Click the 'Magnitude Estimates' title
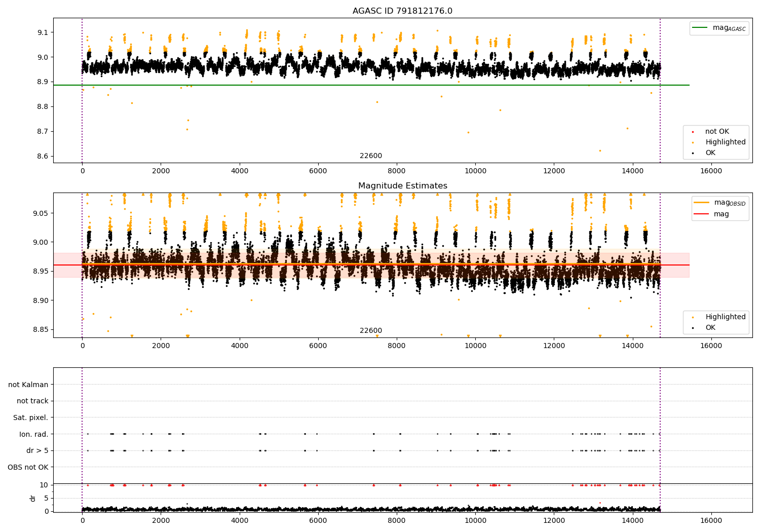The width and height of the screenshot is (760, 532). [x=402, y=186]
